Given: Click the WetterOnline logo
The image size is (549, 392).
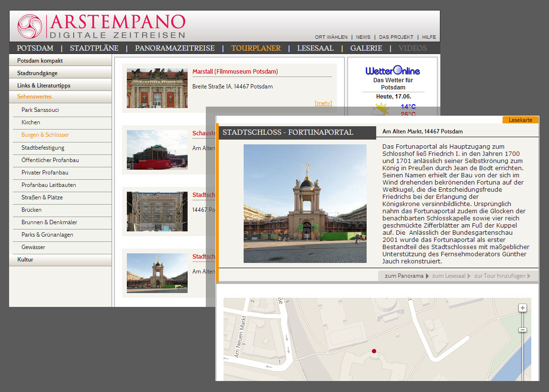Looking at the screenshot, I should point(393,71).
